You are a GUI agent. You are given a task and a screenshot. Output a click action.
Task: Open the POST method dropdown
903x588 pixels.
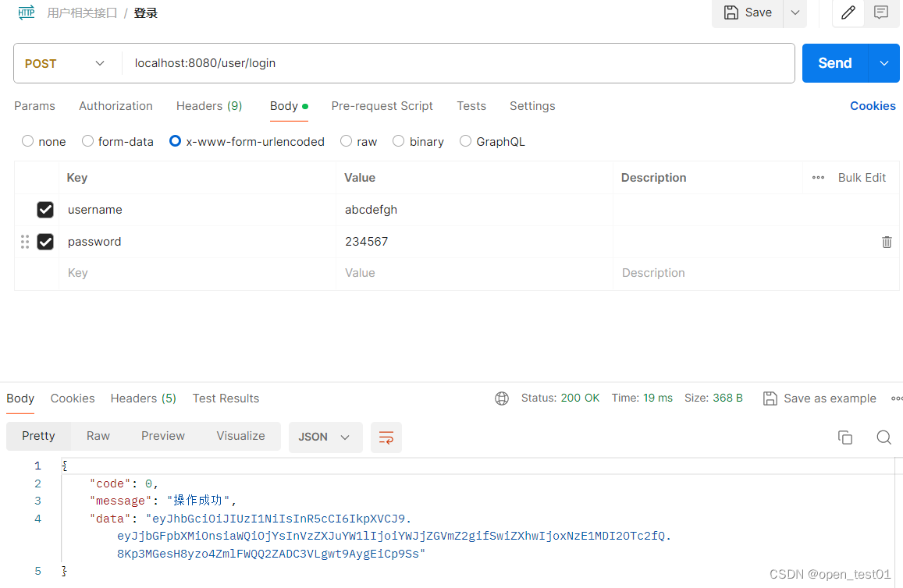click(65, 63)
